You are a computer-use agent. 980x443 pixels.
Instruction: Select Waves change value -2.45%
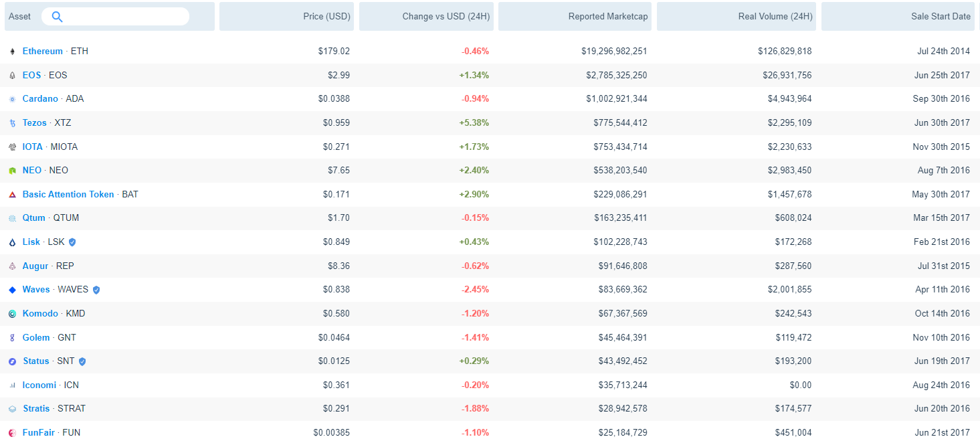476,289
